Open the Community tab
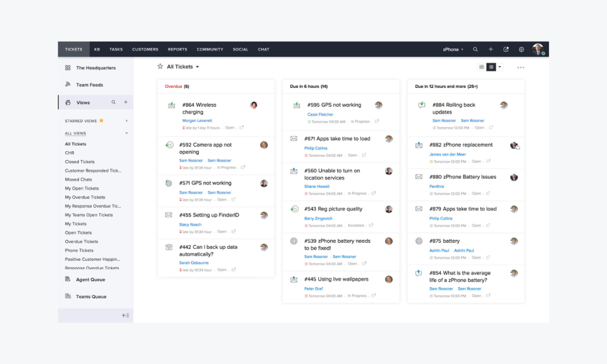The width and height of the screenshot is (607, 364). [210, 50]
